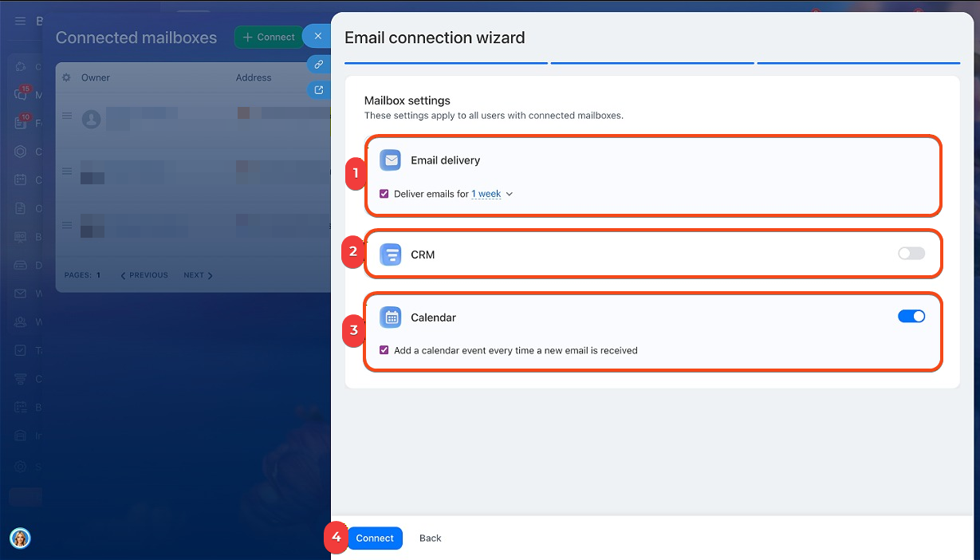Viewport: 980px width, 560px height.
Task: Open wizard in new window icon
Action: coord(318,90)
